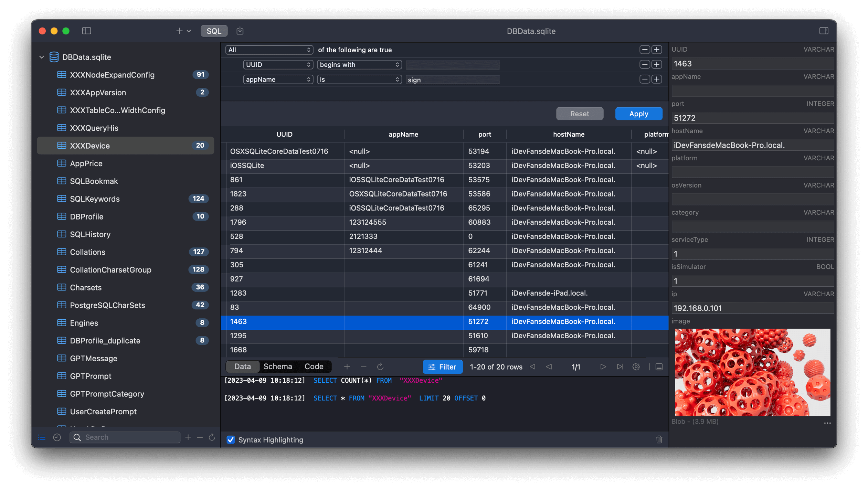Click the history clock icon at sidebar bottom

[57, 437]
